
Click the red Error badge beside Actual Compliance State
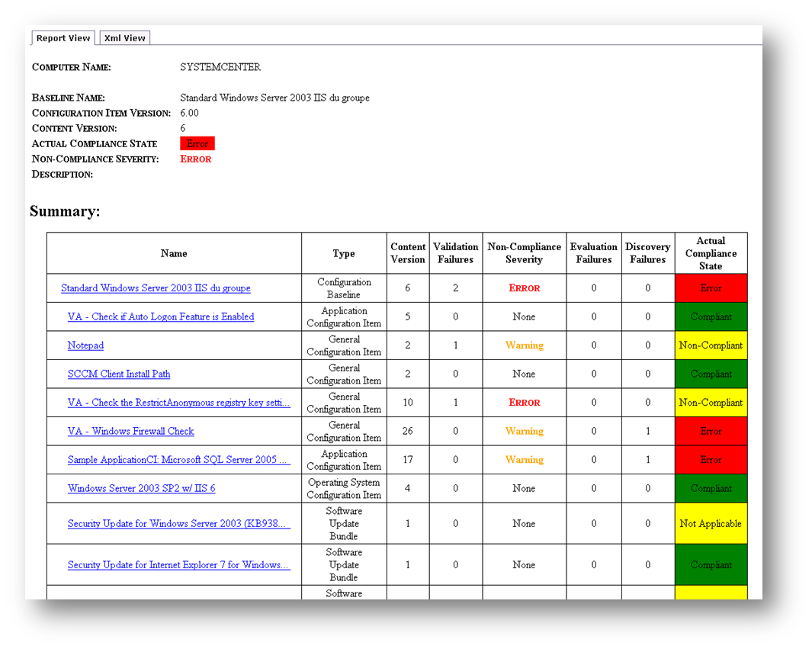coord(197,143)
